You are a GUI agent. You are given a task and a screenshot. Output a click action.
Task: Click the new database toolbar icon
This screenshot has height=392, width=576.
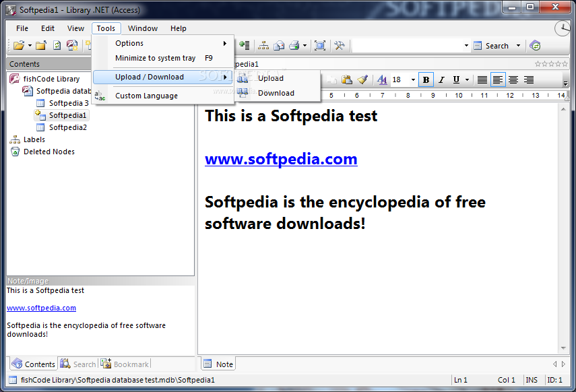tap(72, 46)
